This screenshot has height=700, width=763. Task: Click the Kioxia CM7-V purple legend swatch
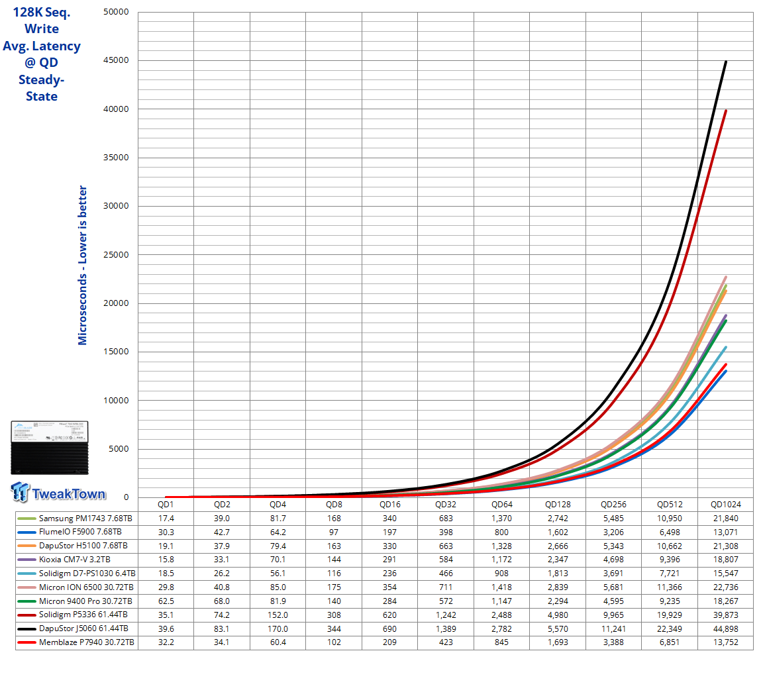(26, 560)
